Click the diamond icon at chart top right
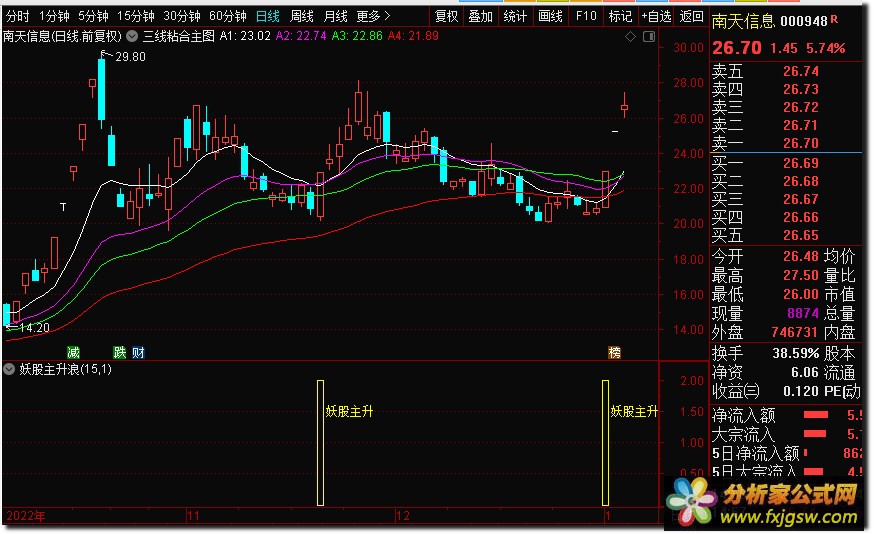Image resolution: width=874 pixels, height=534 pixels. (630, 37)
